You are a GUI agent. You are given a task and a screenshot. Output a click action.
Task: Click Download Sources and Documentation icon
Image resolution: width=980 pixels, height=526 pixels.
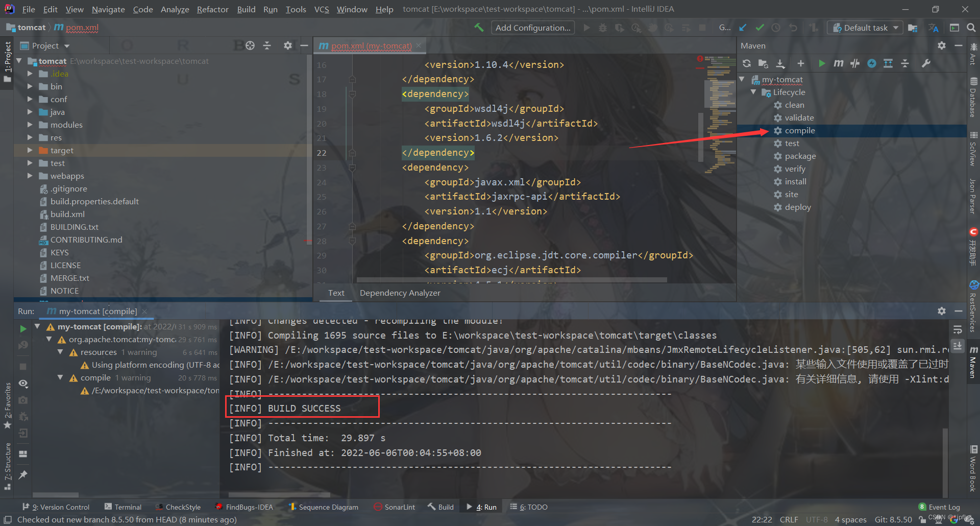coord(780,63)
